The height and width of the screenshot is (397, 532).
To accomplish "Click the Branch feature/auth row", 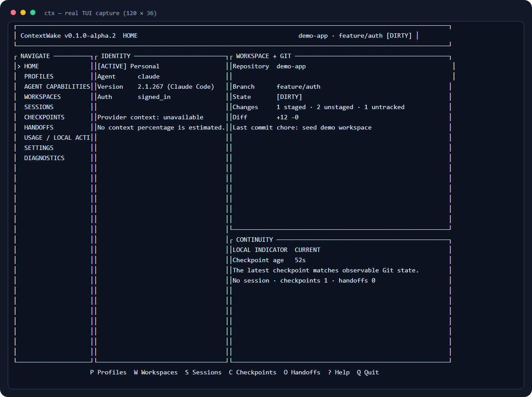I will [276, 86].
